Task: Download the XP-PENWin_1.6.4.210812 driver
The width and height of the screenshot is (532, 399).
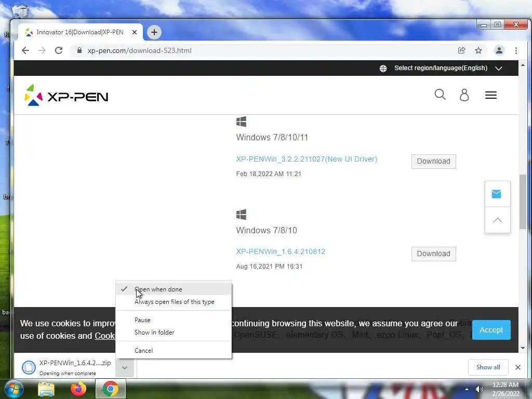Action: 433,254
